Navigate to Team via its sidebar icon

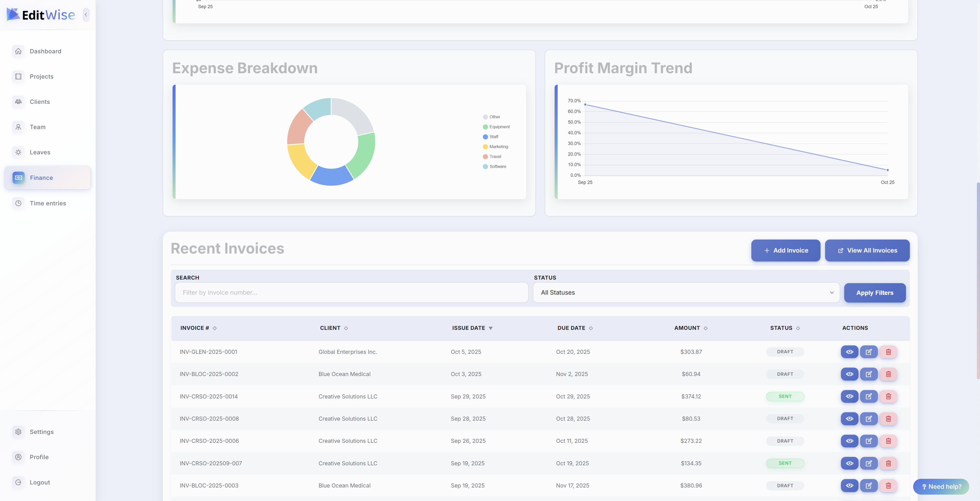click(18, 127)
